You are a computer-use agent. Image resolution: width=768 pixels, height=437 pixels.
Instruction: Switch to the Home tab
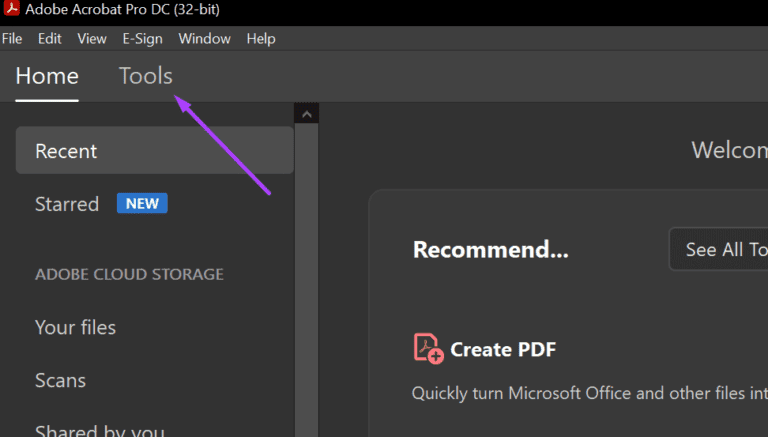click(47, 76)
